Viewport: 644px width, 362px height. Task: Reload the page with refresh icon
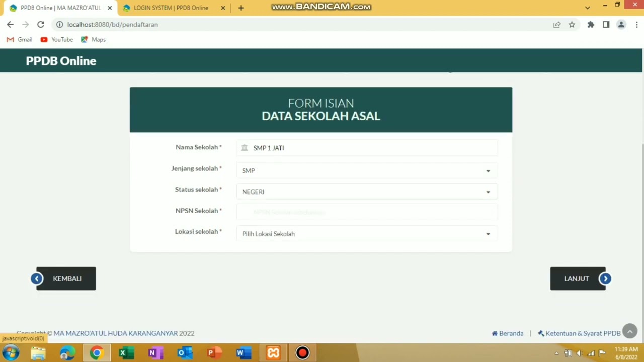(41, 25)
